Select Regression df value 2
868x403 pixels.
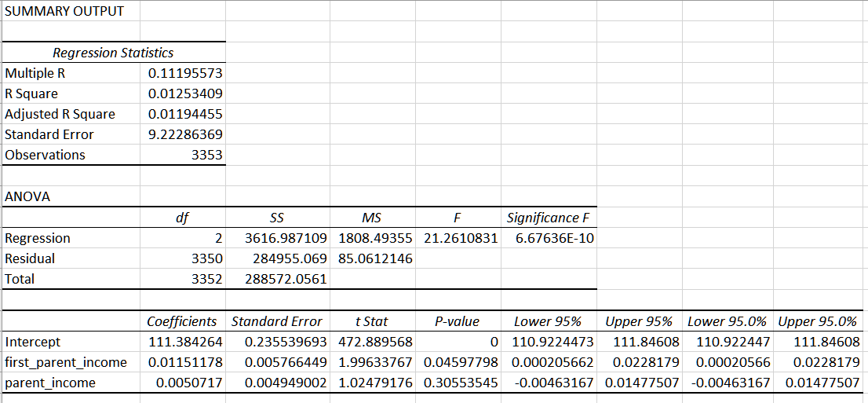point(183,238)
